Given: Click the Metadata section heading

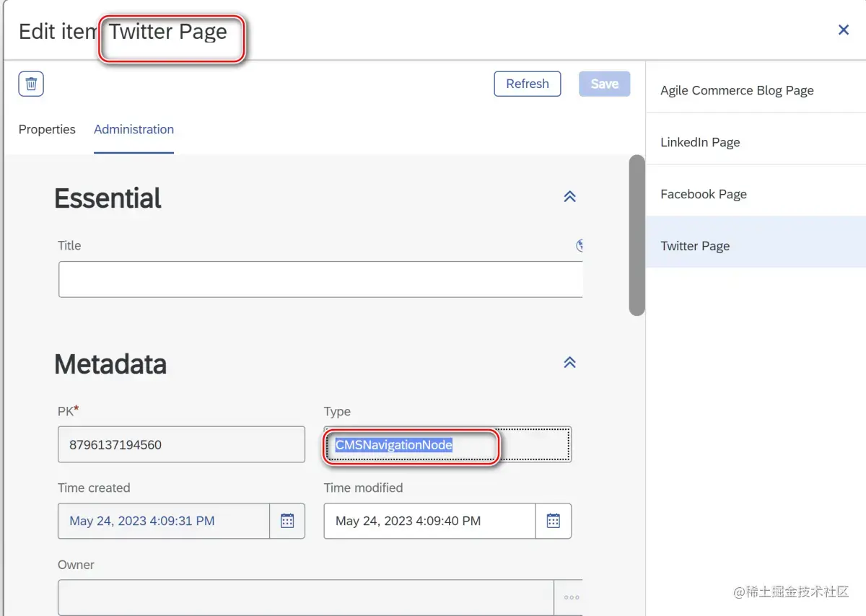Looking at the screenshot, I should click(110, 364).
